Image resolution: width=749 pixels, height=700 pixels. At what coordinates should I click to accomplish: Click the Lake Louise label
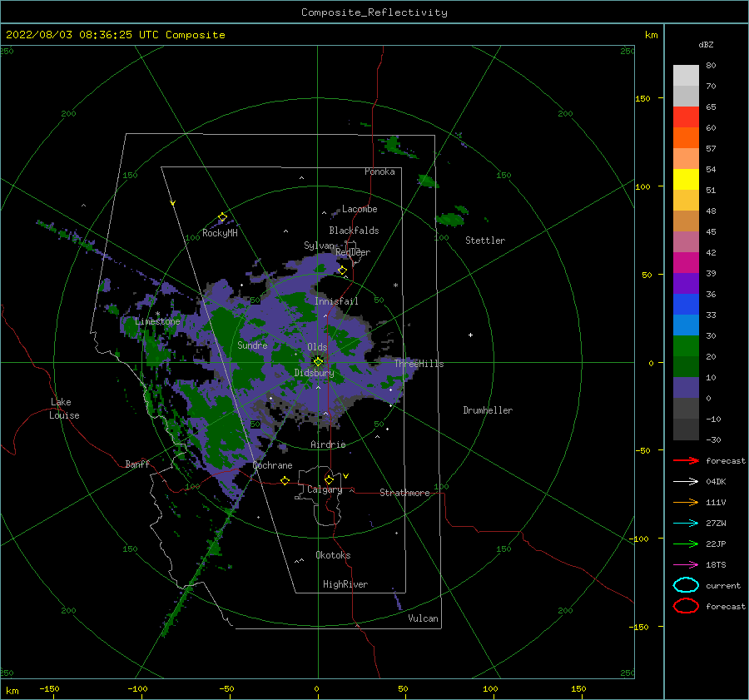(64, 409)
